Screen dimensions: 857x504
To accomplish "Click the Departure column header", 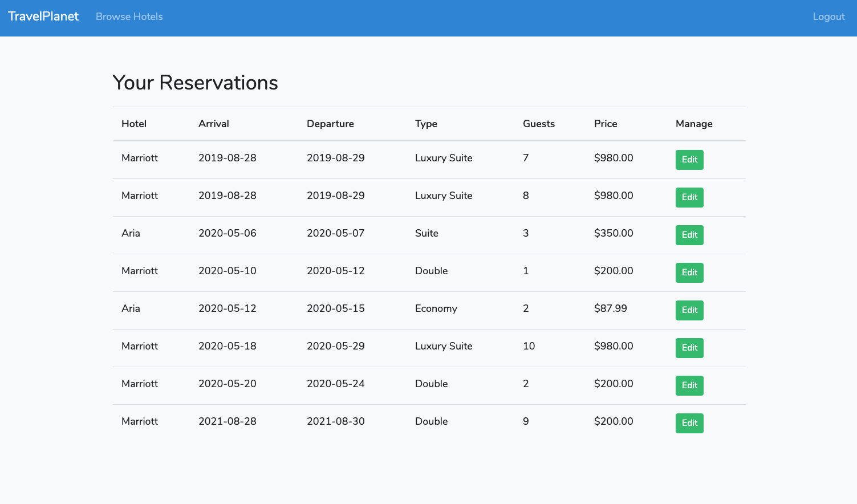I will click(330, 124).
